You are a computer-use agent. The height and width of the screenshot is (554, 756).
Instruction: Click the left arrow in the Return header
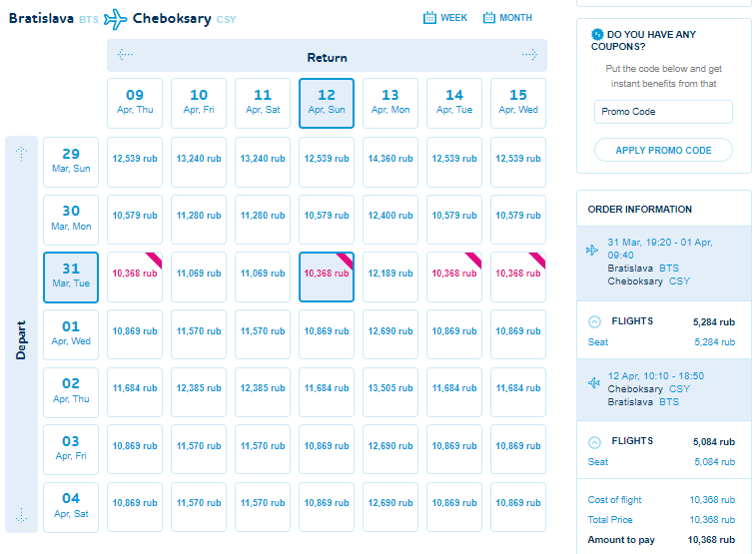126,55
